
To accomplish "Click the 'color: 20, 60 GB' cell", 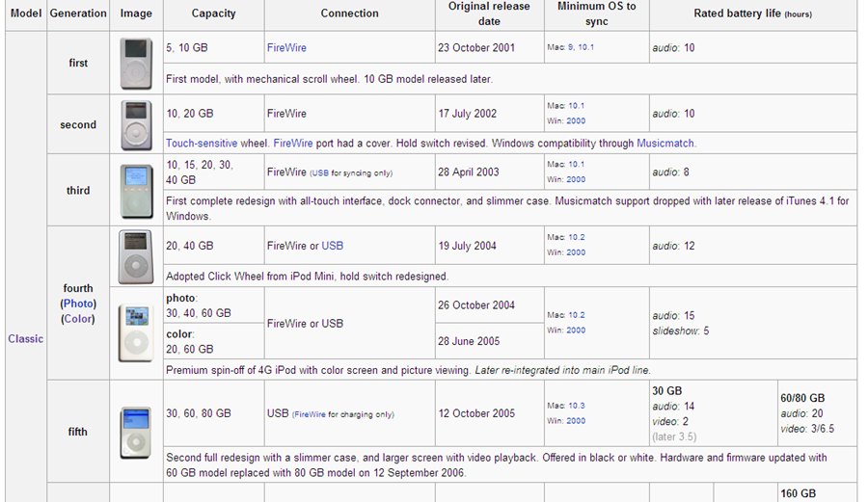I will tap(214, 341).
